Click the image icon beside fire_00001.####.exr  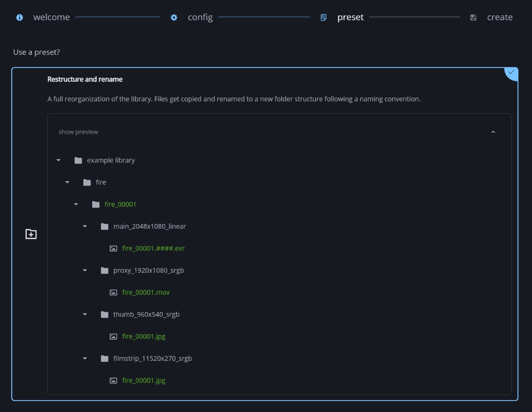pos(113,248)
